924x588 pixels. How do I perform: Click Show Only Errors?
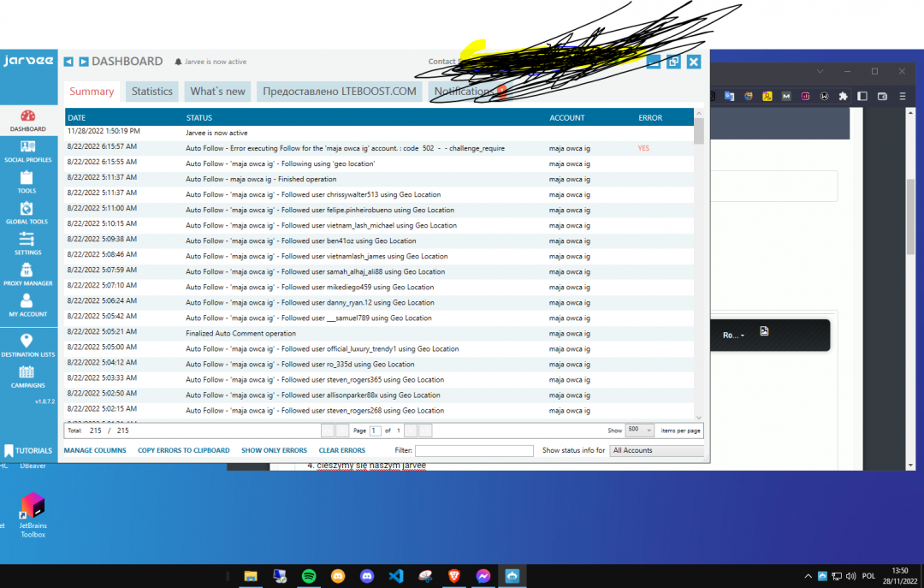click(x=274, y=450)
